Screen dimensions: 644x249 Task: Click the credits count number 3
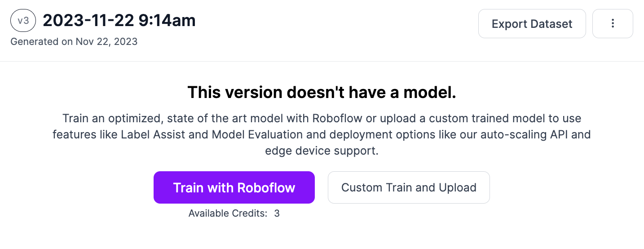pyautogui.click(x=277, y=213)
